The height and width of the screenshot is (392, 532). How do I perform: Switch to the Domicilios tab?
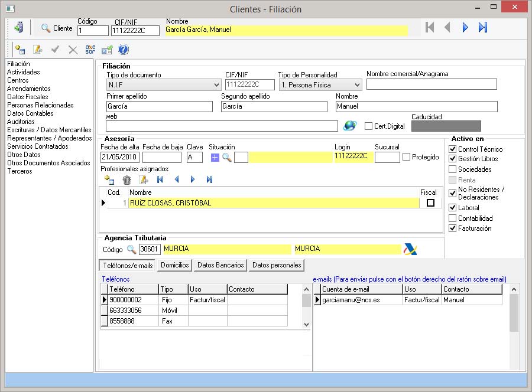[175, 265]
